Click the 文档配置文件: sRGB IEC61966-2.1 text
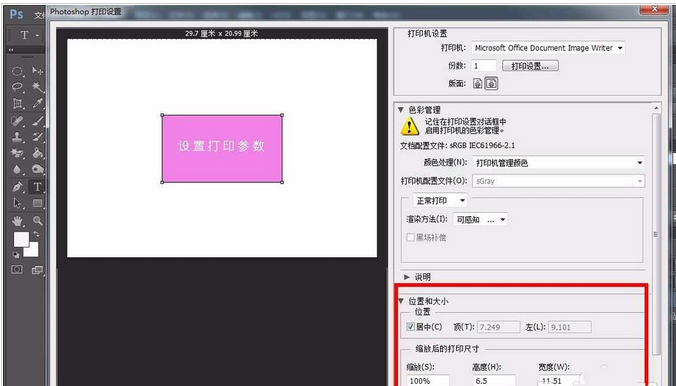This screenshot has height=386, width=676. tap(457, 145)
